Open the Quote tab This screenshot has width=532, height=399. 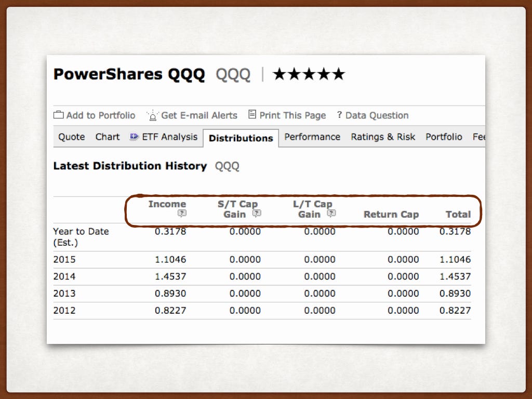pos(72,137)
